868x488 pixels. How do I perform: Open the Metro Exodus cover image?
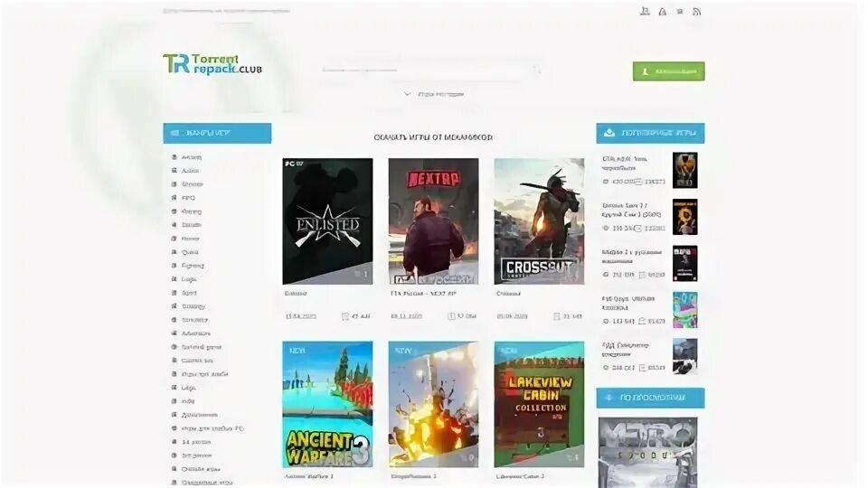click(x=647, y=452)
